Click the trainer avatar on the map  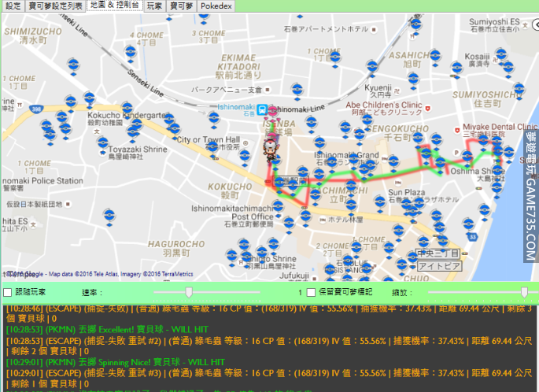(270, 146)
